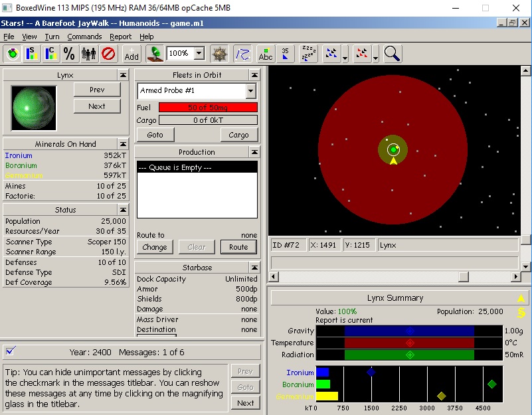Viewport: 532px width, 415px height.
Task: Open the 100% zoom level dropdown
Action: (199, 54)
